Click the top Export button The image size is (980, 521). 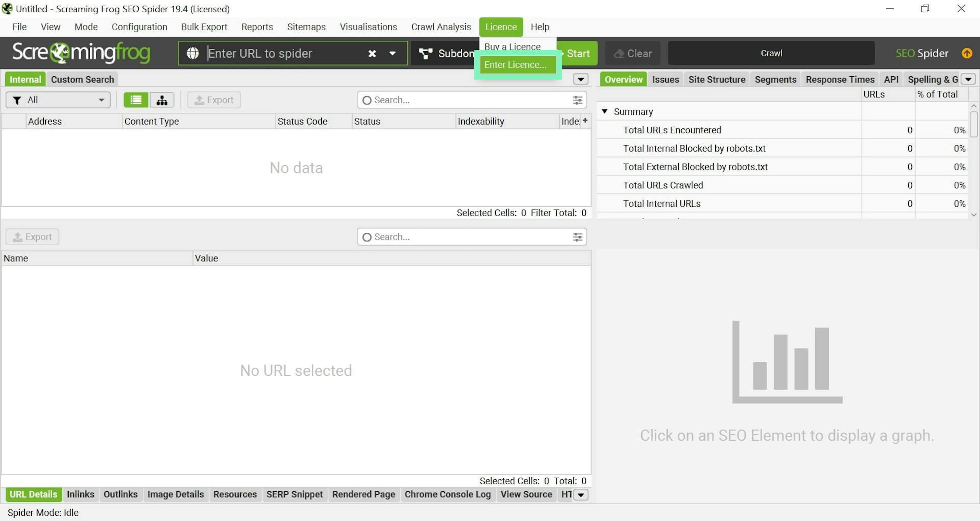[x=214, y=100]
